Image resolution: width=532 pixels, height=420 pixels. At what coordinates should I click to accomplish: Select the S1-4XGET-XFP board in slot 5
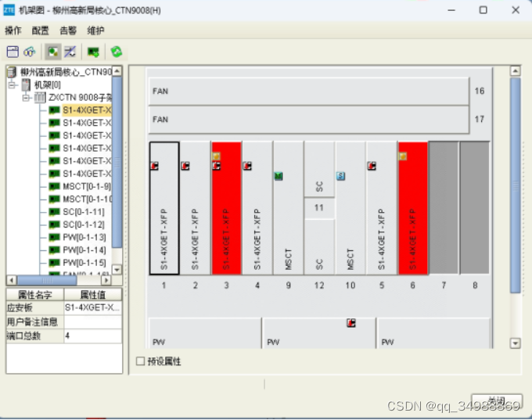tap(381, 208)
